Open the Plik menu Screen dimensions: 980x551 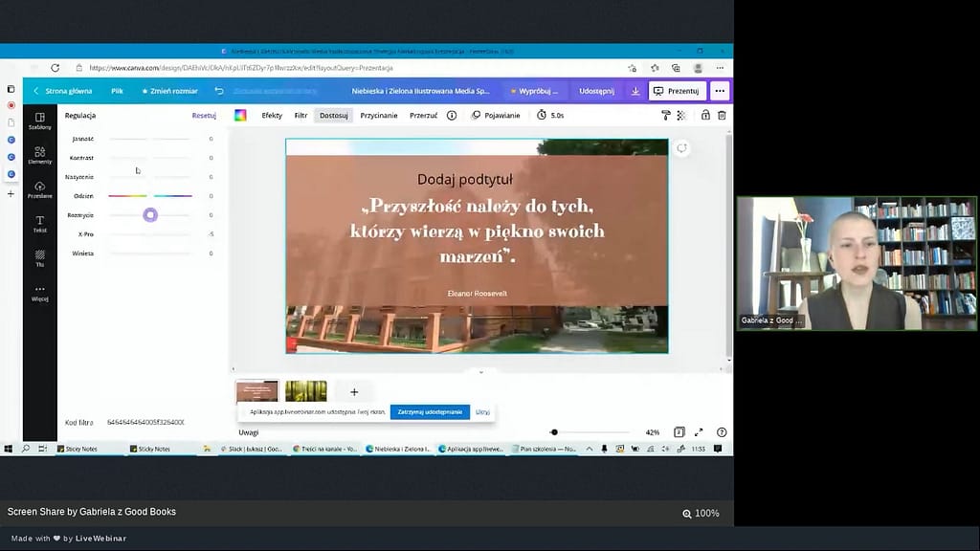117,91
